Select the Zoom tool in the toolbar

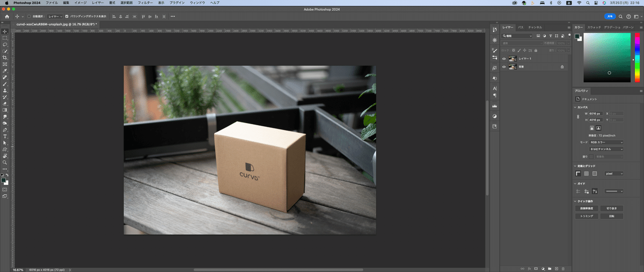5,162
